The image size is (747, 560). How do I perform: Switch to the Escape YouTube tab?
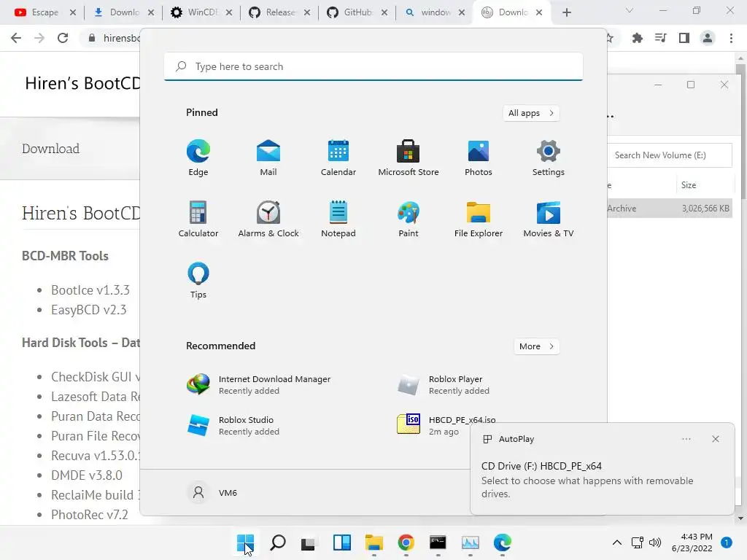pos(45,12)
